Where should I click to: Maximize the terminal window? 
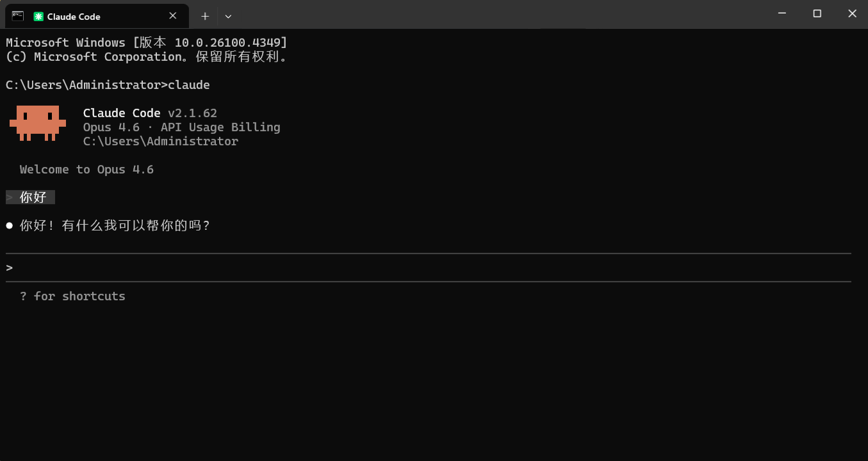[817, 13]
